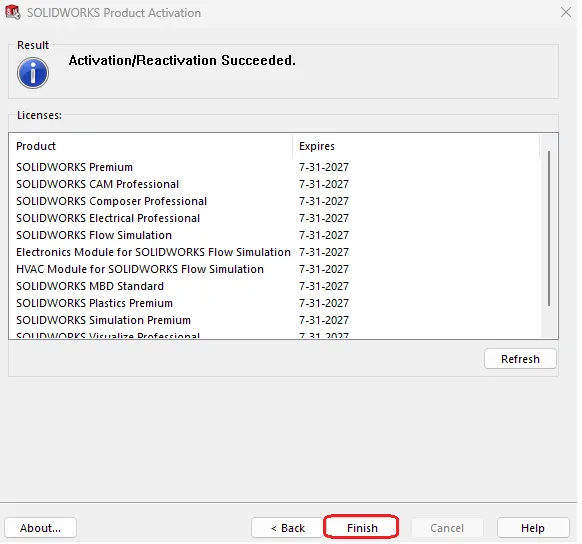Select HVAC Module for Flow Simulation row

(x=275, y=269)
